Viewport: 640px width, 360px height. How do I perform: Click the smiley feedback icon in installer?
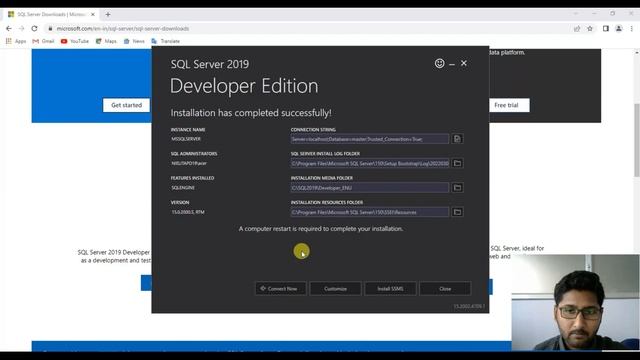[x=439, y=63]
